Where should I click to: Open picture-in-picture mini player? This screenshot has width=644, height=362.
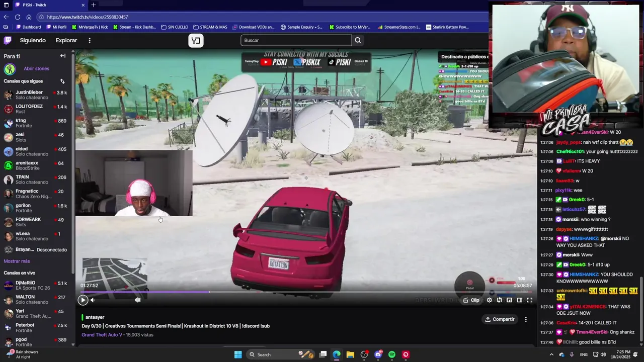coord(509,300)
